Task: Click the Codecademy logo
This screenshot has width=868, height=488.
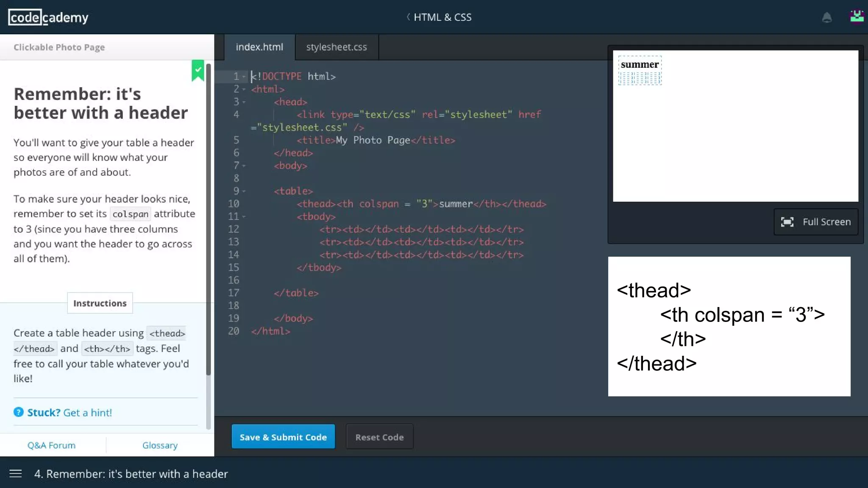Action: pyautogui.click(x=48, y=17)
